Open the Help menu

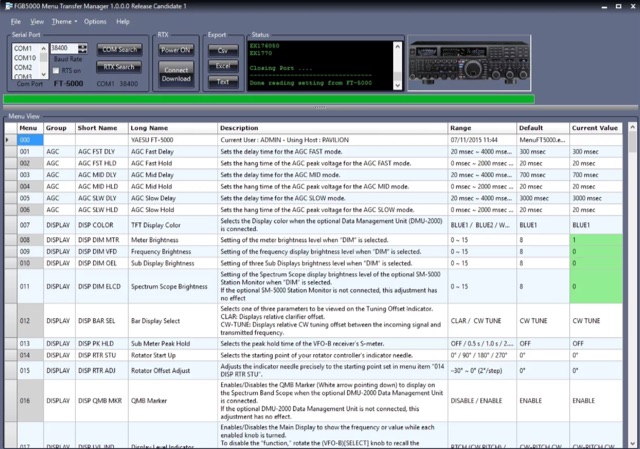coord(123,20)
